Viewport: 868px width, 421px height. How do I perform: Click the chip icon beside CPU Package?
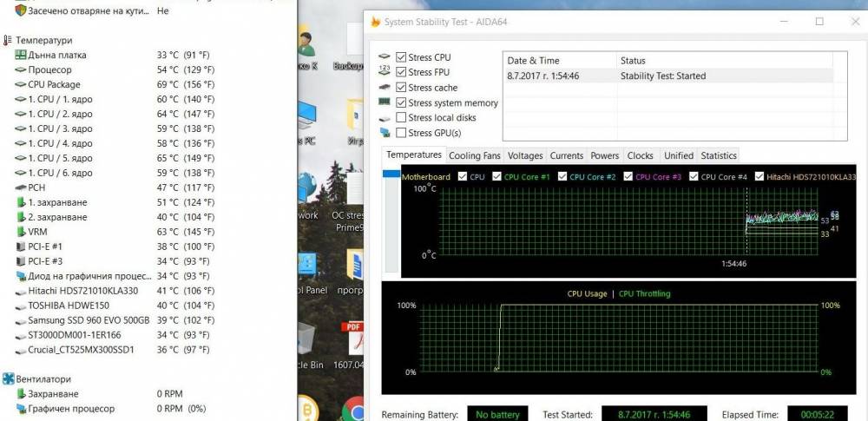pyautogui.click(x=20, y=85)
